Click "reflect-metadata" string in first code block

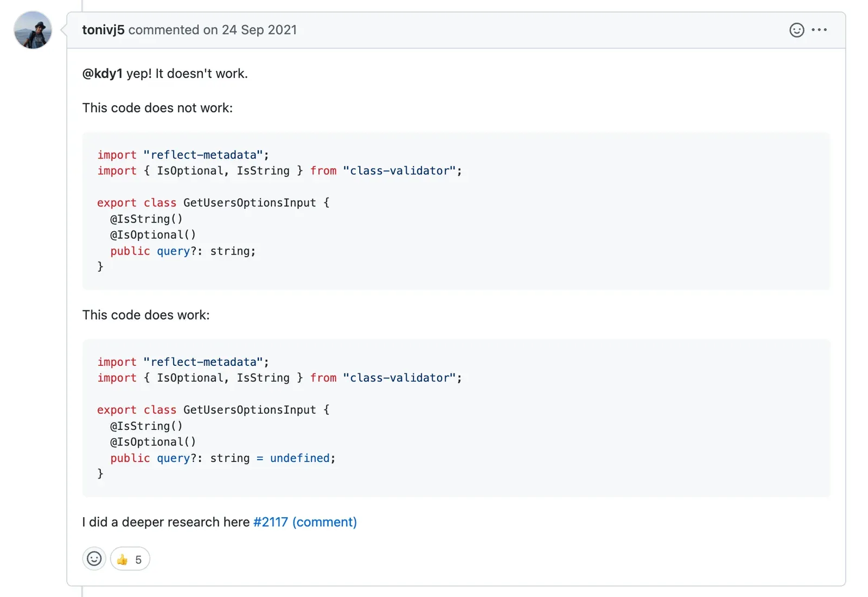[x=203, y=155]
